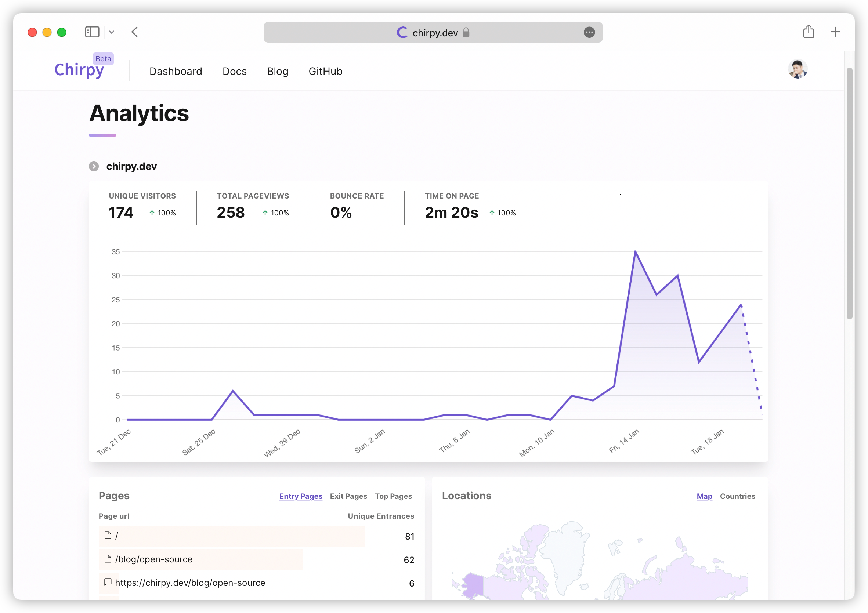Viewport: 868px width, 613px height.
Task: Click the speech bubble icon beside the https link
Action: 108,583
